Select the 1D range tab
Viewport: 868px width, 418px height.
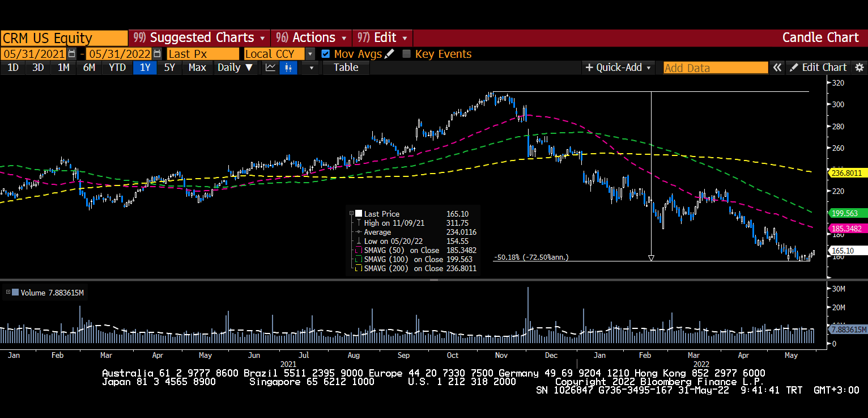tap(12, 67)
